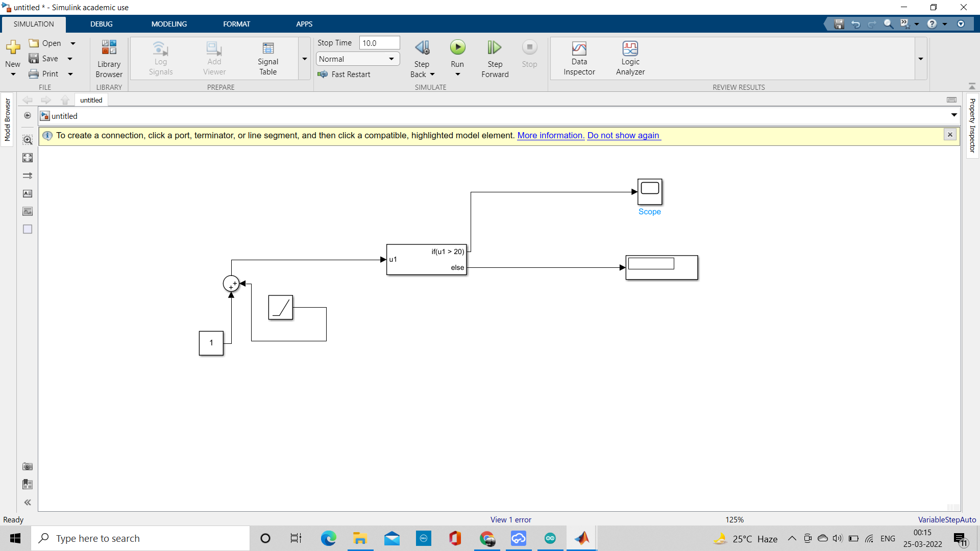Open the Data Inspector
980x551 pixels.
point(579,58)
